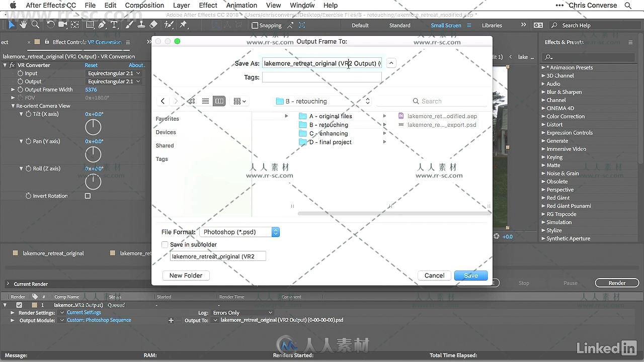
Task: Open dialog group-by arrange dropdown
Action: 240,101
